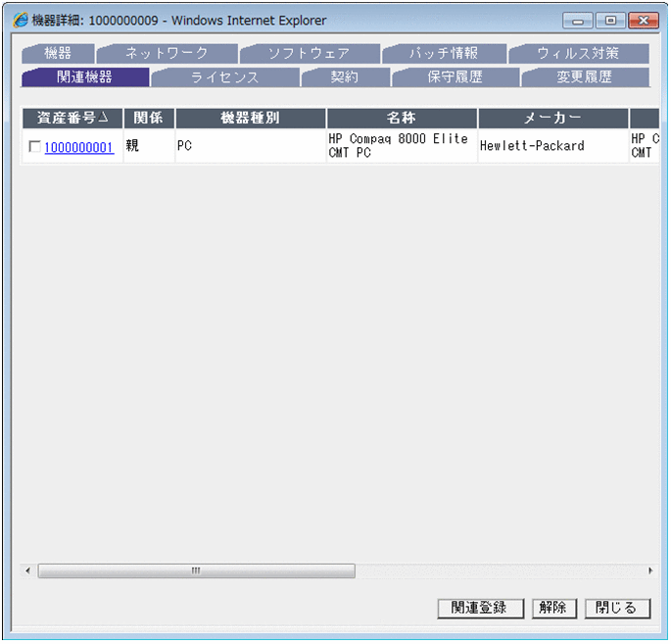
Task: Select the 関連機器 tab
Action: (85, 77)
